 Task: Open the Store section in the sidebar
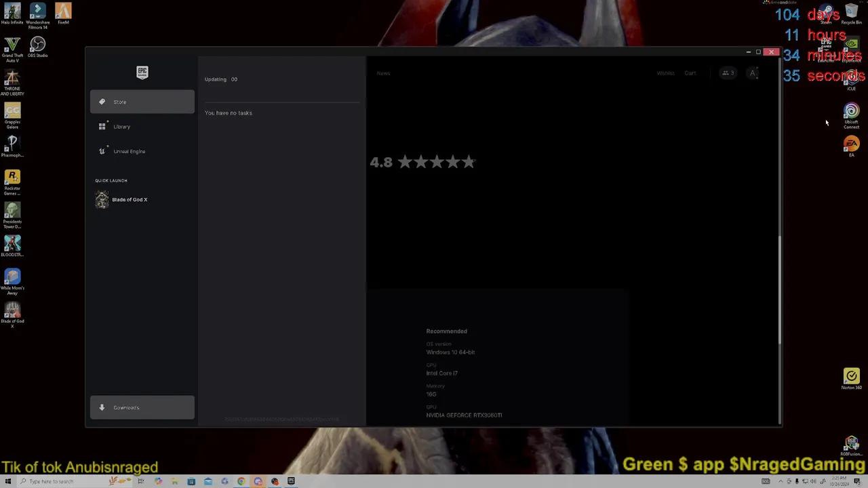142,102
